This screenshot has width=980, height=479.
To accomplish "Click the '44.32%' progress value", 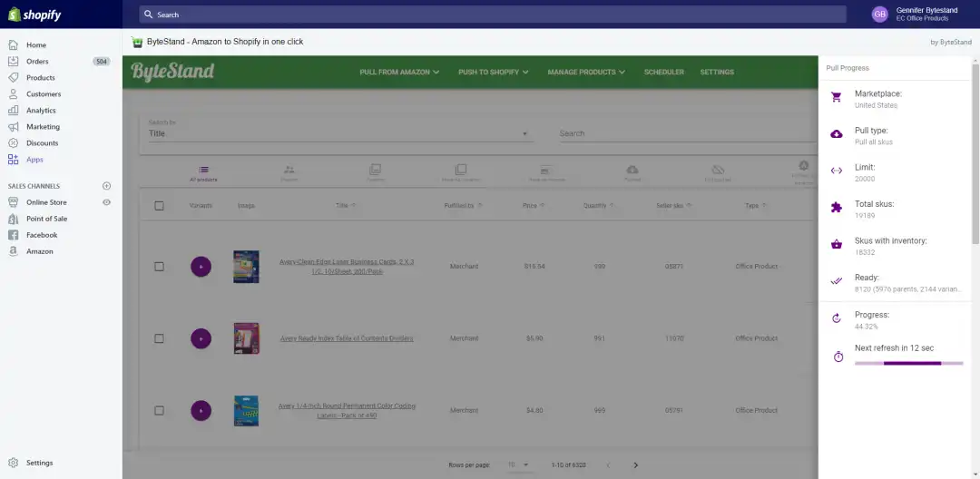I will tap(867, 327).
